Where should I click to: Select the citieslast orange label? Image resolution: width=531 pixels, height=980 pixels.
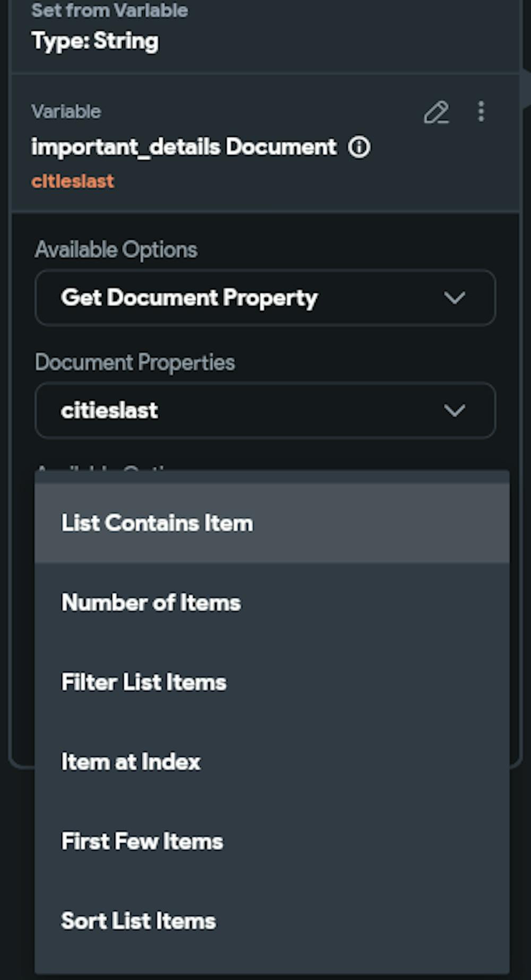[x=72, y=181]
